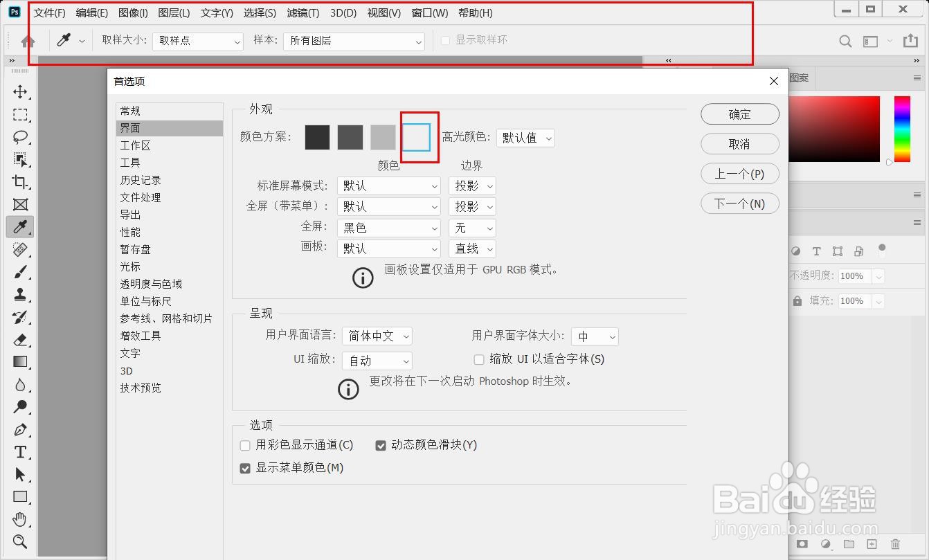
Task: Enable 缩放 UI 以适合字体 checkbox
Action: 479,359
